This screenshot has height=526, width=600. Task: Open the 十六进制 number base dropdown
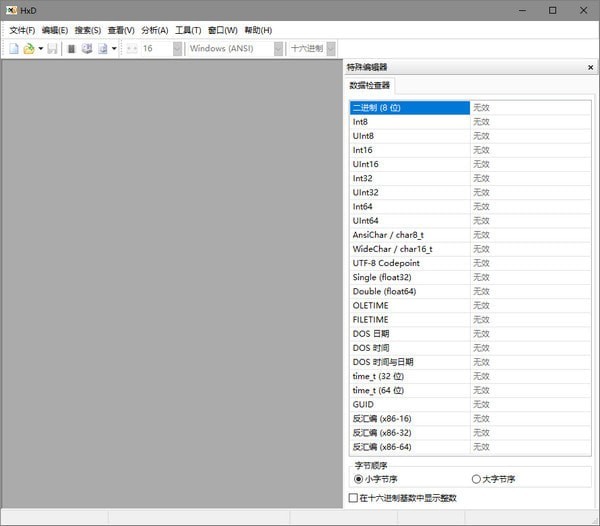tap(331, 48)
